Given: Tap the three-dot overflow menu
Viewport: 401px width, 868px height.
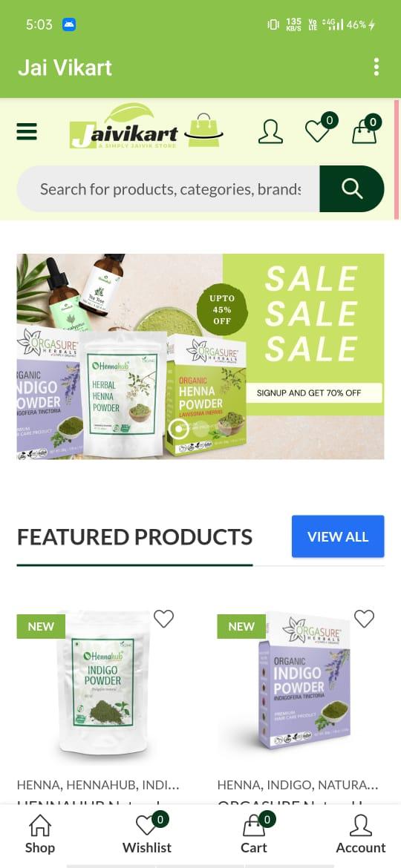Looking at the screenshot, I should click(376, 67).
